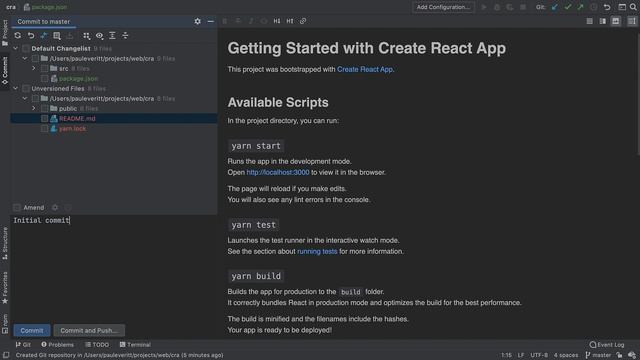Select yarn.lock in unversioned files

(x=73, y=129)
